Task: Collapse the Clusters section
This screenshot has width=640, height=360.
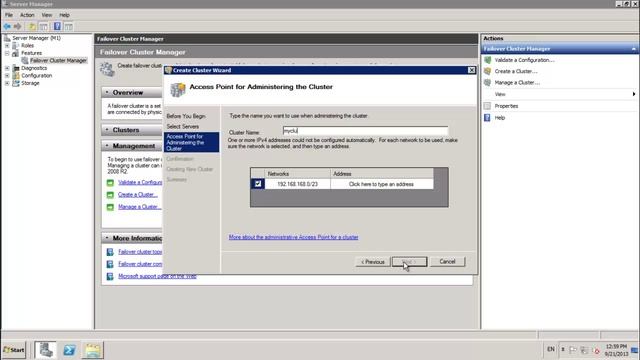Action: pos(107,129)
